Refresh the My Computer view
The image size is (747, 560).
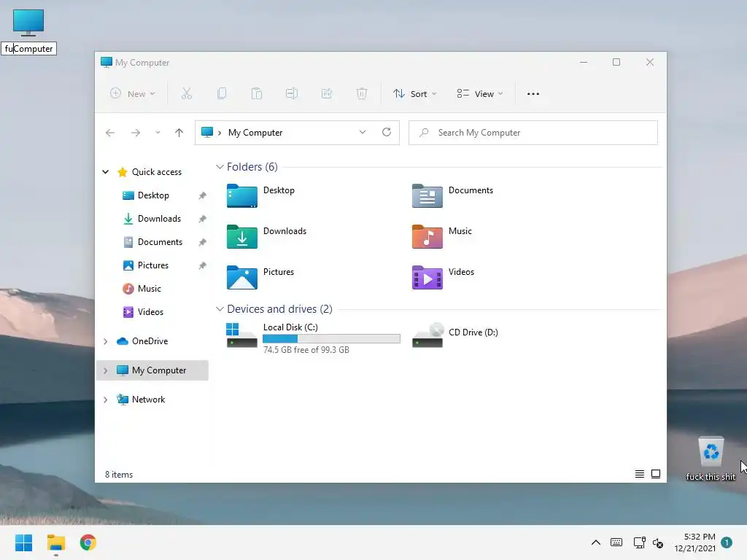point(387,133)
